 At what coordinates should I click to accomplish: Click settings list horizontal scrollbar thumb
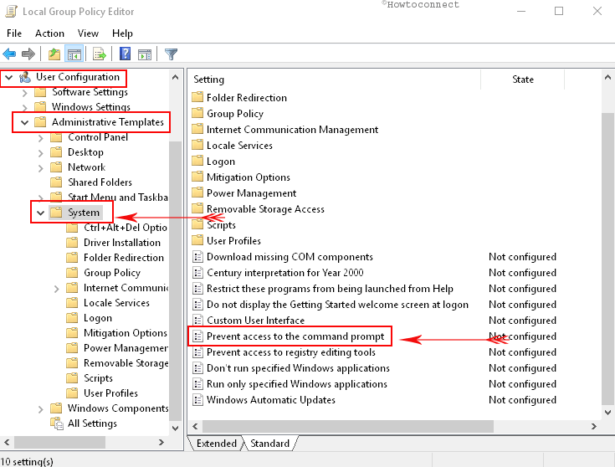[x=348, y=426]
